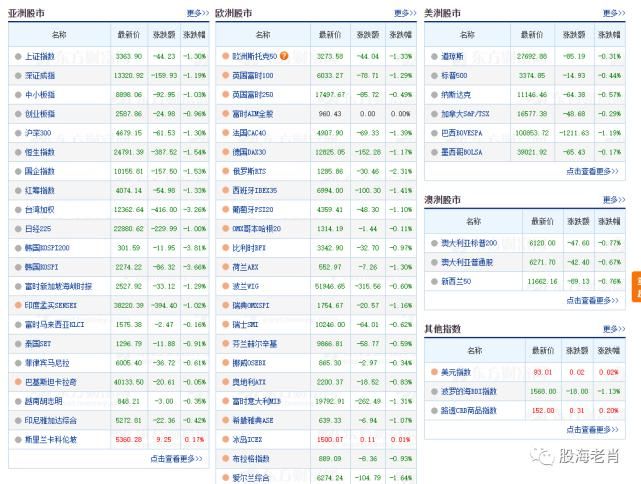Click the 比利时BFX index name
The width and height of the screenshot is (641, 484).
coord(249,248)
